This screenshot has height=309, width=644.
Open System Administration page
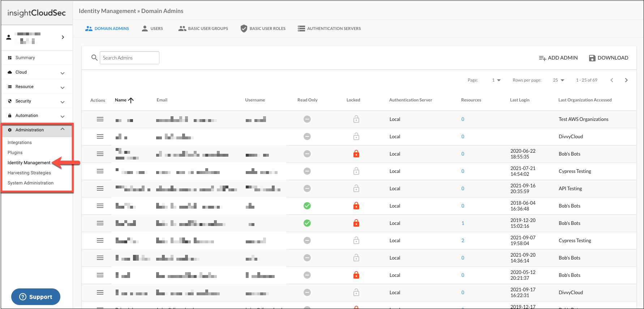click(30, 183)
